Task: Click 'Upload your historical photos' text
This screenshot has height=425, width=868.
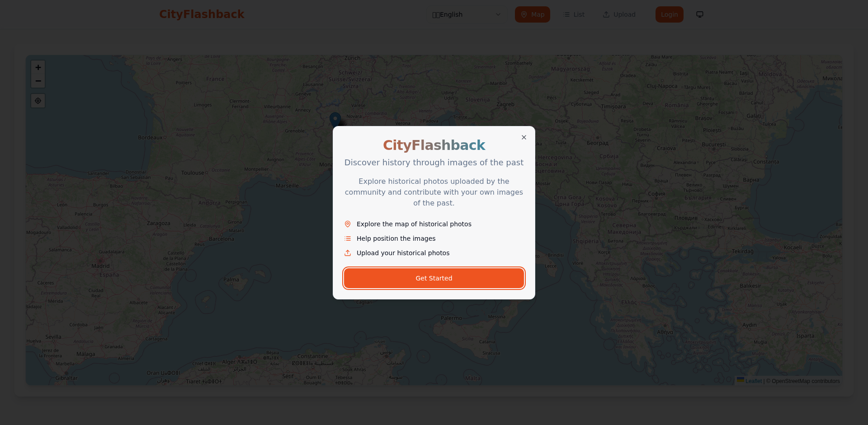Action: coord(403,253)
